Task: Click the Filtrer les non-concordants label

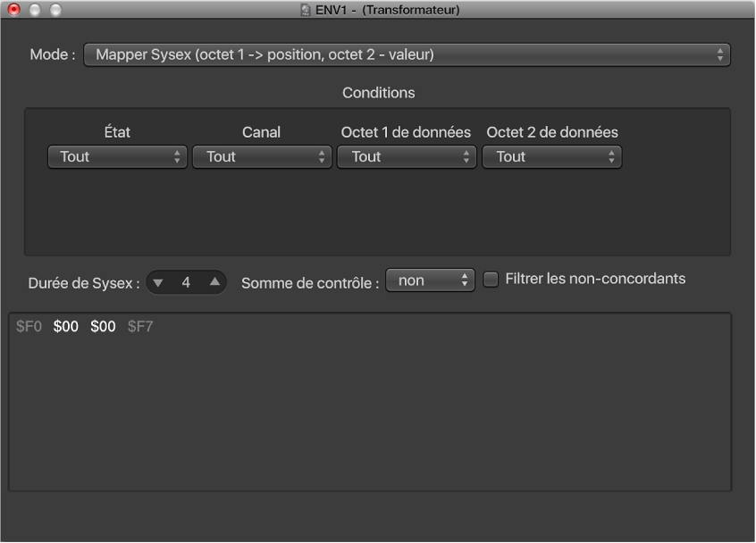Action: (595, 279)
